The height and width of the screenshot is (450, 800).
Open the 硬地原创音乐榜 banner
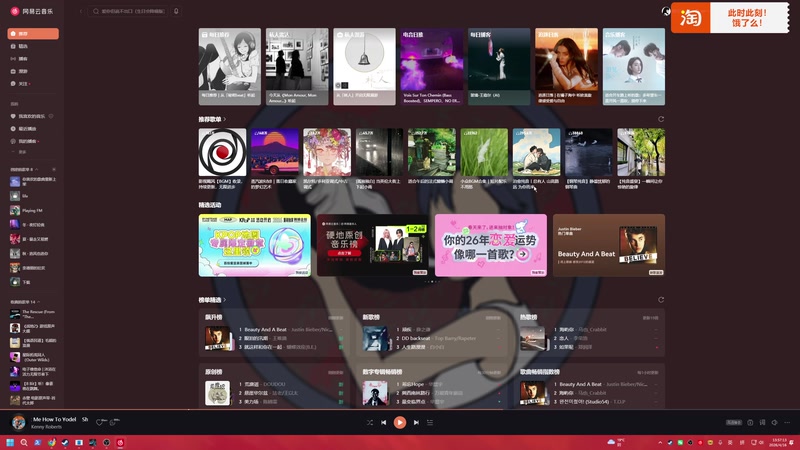[x=372, y=245]
